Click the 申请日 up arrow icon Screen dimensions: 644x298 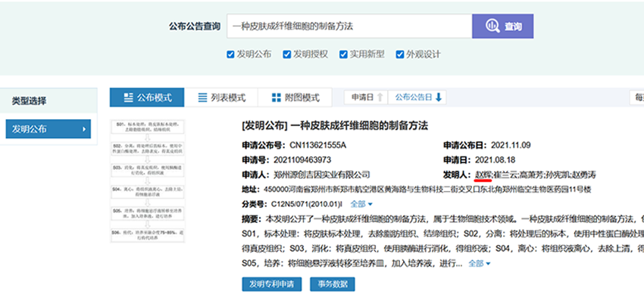point(380,97)
